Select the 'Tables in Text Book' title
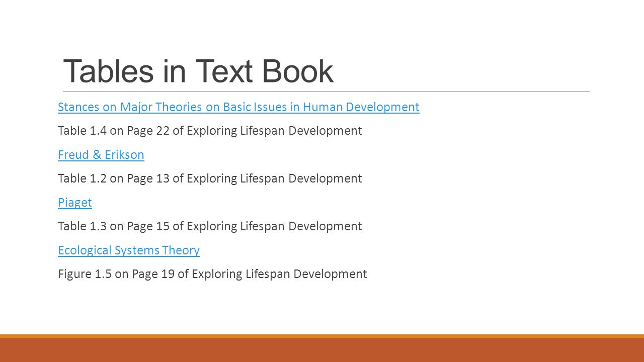This screenshot has height=362, width=644. click(198, 71)
